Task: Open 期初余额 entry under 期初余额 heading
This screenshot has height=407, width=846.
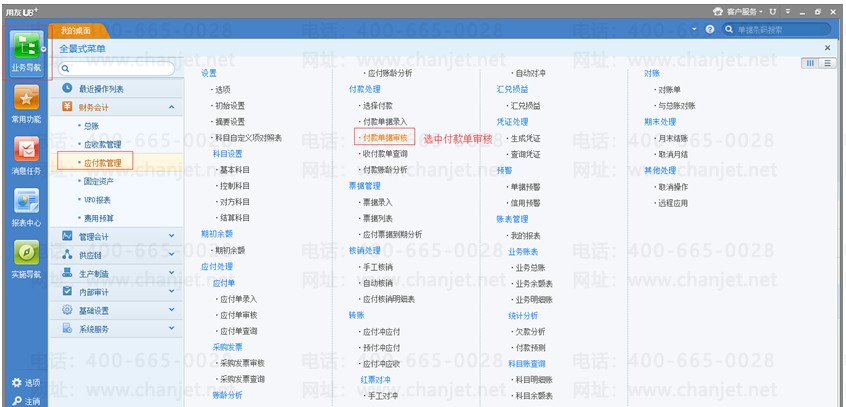Action: pyautogui.click(x=230, y=250)
